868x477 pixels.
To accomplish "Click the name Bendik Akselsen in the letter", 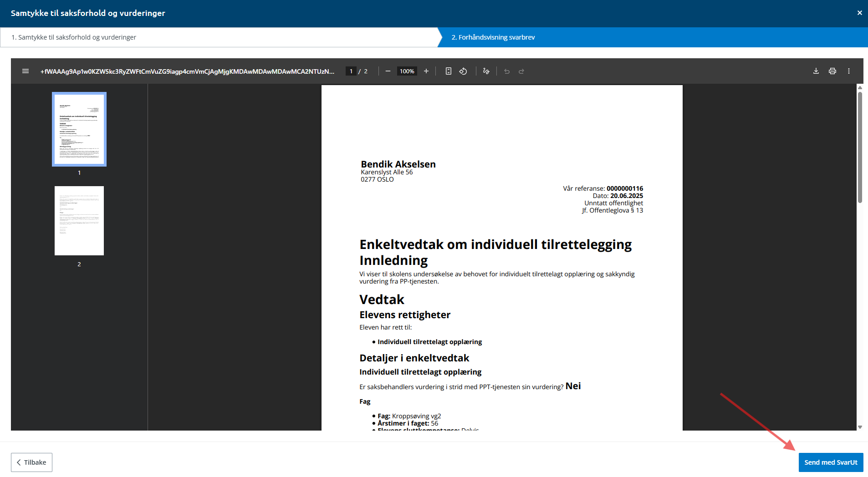I will tap(398, 164).
